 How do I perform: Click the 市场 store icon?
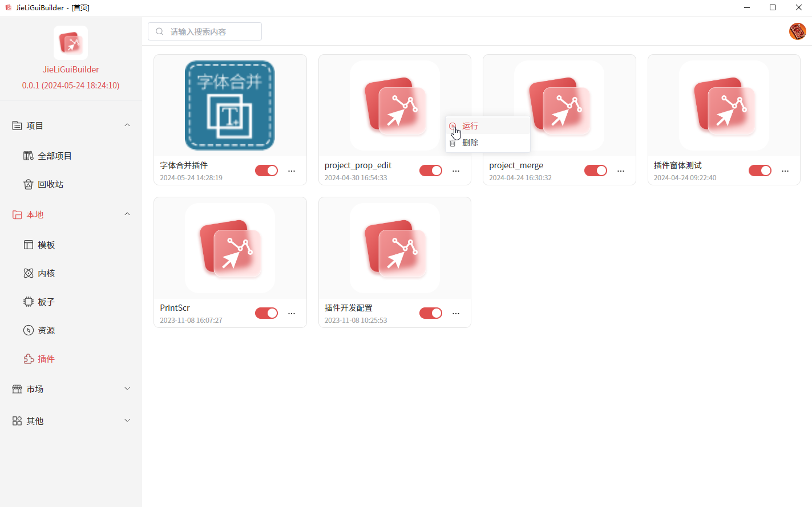[17, 389]
